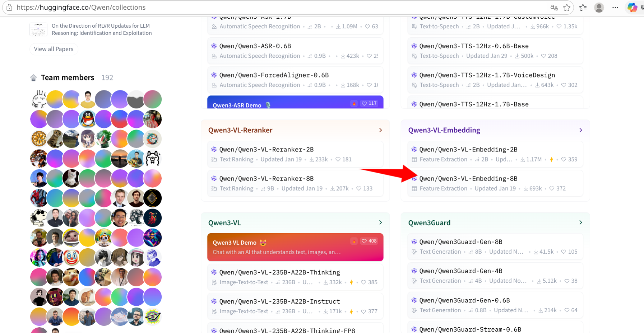Open the browser settings and more menu

tap(615, 8)
